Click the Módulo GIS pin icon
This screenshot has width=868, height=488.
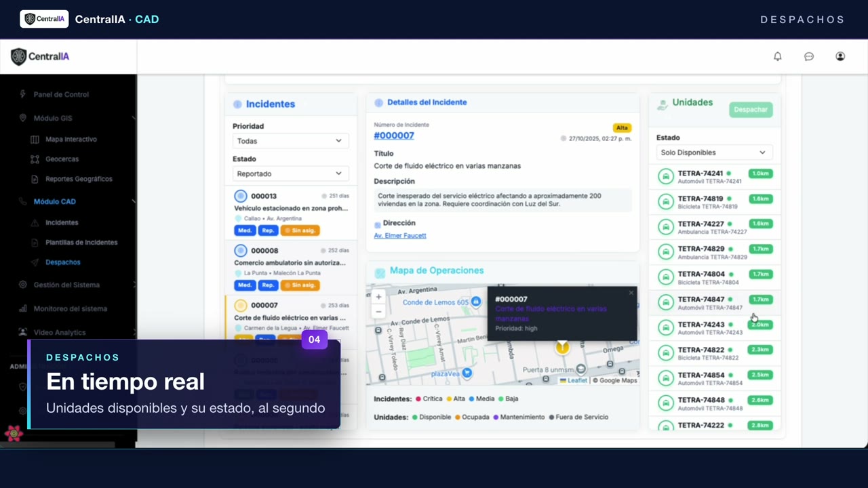pyautogui.click(x=22, y=118)
